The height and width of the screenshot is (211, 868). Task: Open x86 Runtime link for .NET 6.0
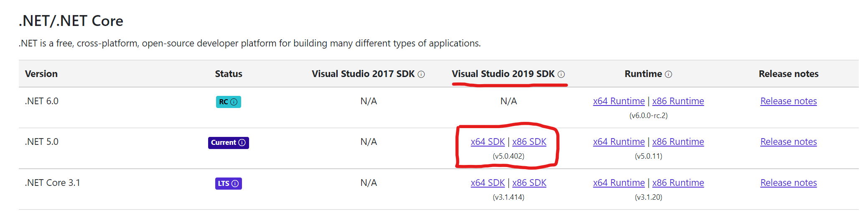pyautogui.click(x=678, y=101)
